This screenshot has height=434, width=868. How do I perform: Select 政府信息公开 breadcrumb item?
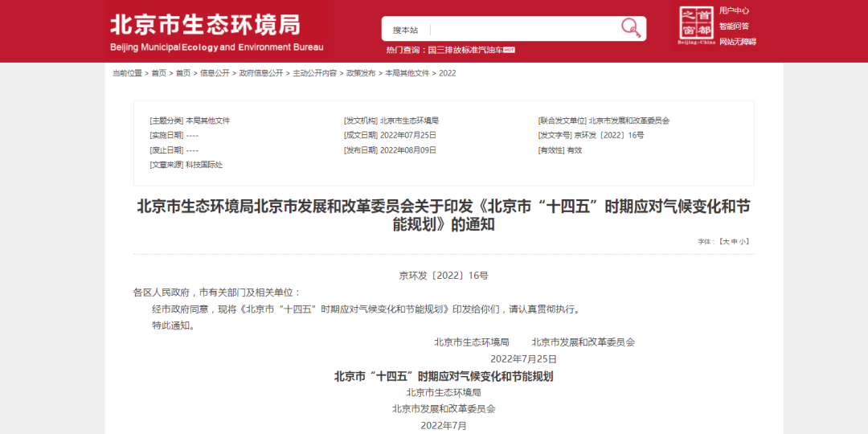click(261, 73)
